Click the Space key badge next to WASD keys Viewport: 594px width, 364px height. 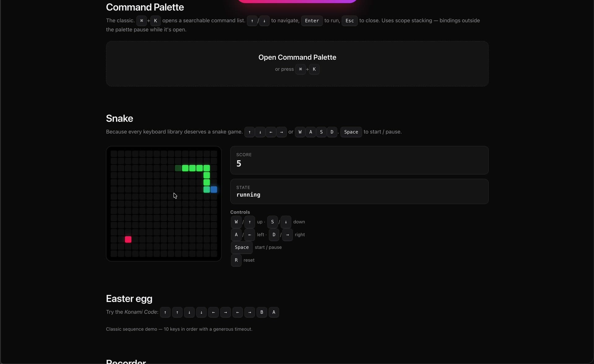tap(351, 132)
